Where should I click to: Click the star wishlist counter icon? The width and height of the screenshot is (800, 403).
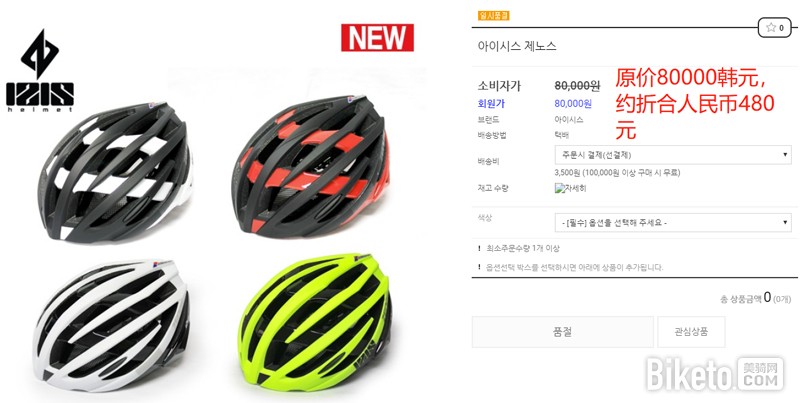(x=774, y=28)
